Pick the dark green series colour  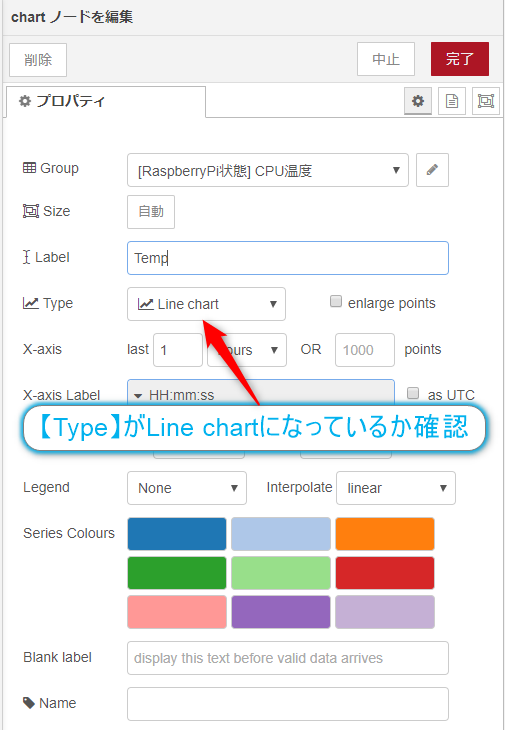point(177,573)
